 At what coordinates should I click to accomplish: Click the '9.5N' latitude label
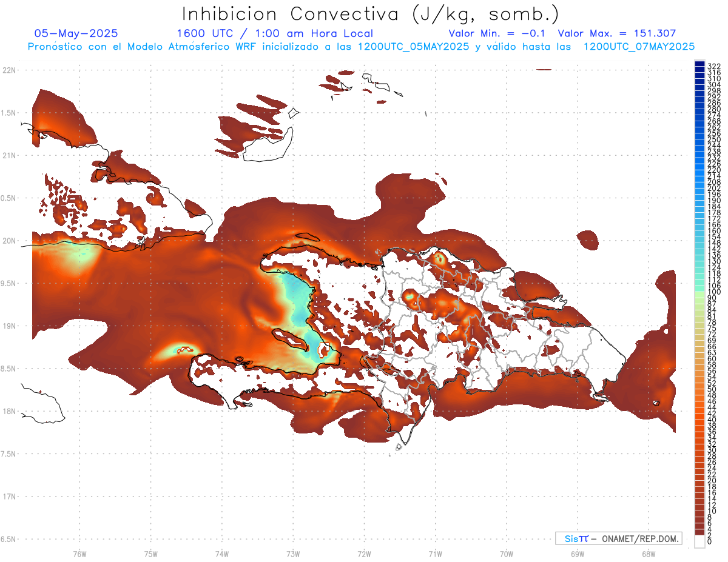pos(9,284)
